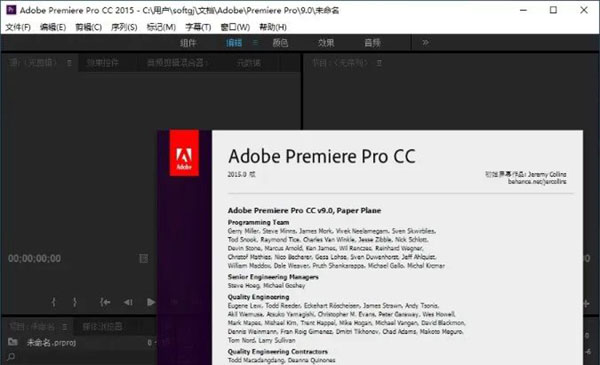
Task: Play the Source monitor clip
Action: coord(151,302)
